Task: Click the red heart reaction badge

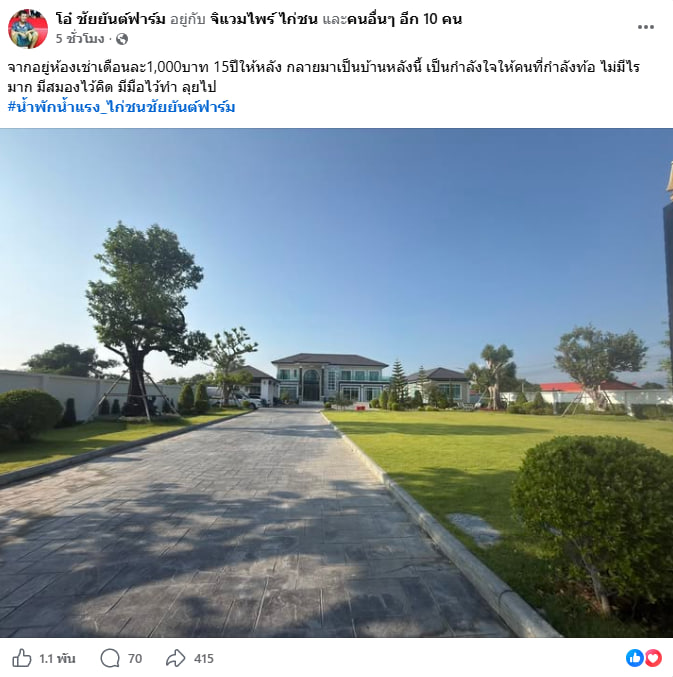Action: 653,658
